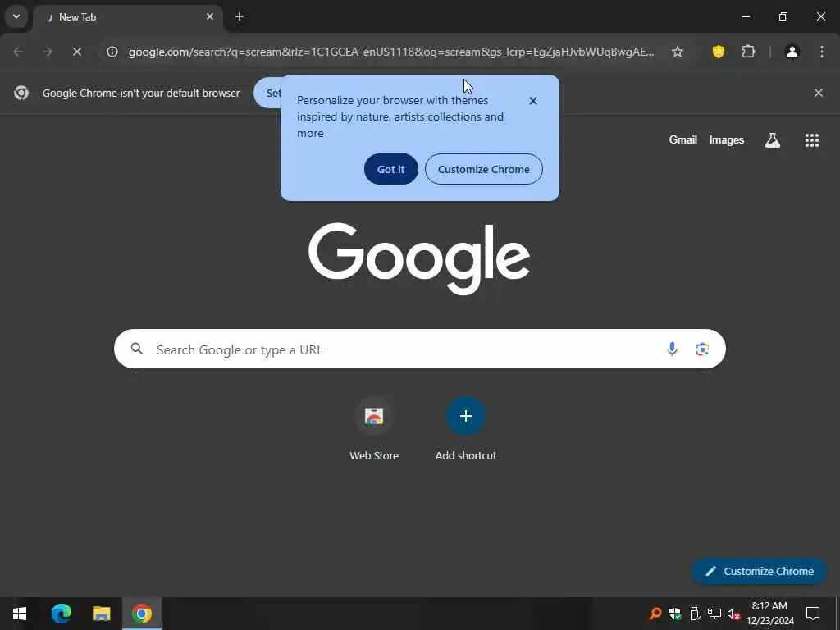Screen dimensions: 840x630
Task: Open the Chrome three-dot menu
Action: click(822, 52)
